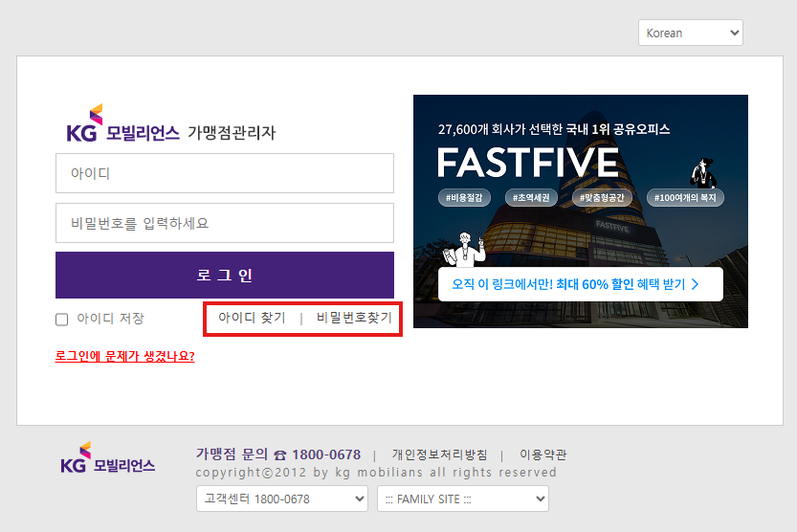Click the #맞춤형공간 tag in banner

pos(602,198)
